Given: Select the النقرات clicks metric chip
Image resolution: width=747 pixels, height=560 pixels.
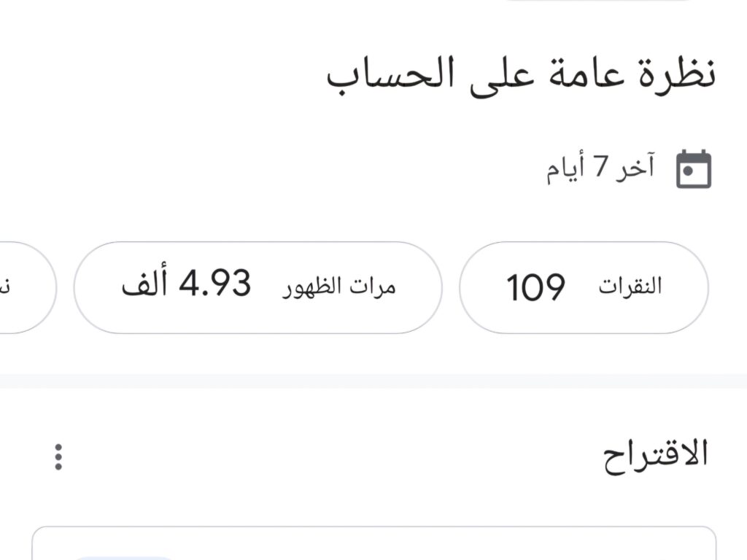Looking at the screenshot, I should point(584,287).
